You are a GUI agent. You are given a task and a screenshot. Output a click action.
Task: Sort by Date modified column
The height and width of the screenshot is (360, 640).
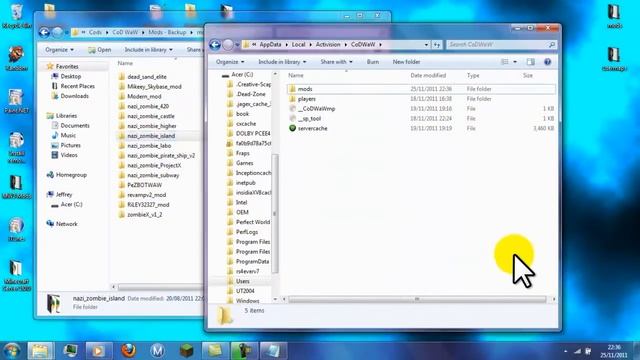[428, 76]
